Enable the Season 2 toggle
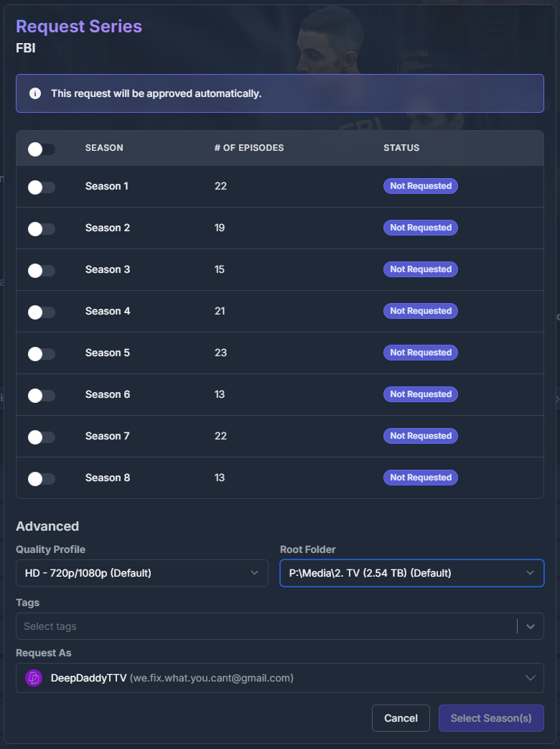The height and width of the screenshot is (749, 560). pos(42,228)
